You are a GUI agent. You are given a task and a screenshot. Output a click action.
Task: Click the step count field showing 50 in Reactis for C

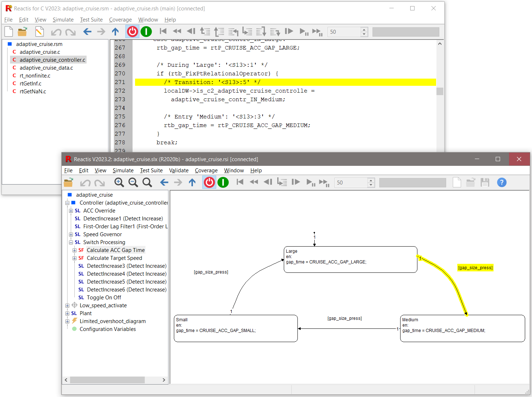(x=344, y=32)
